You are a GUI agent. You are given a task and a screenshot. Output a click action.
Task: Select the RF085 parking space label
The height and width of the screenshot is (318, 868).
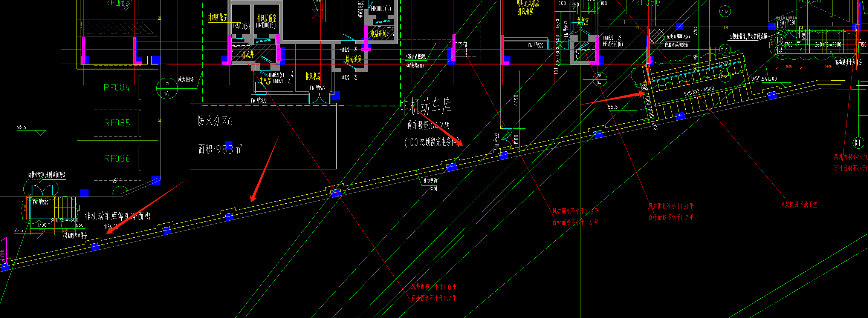tap(117, 123)
